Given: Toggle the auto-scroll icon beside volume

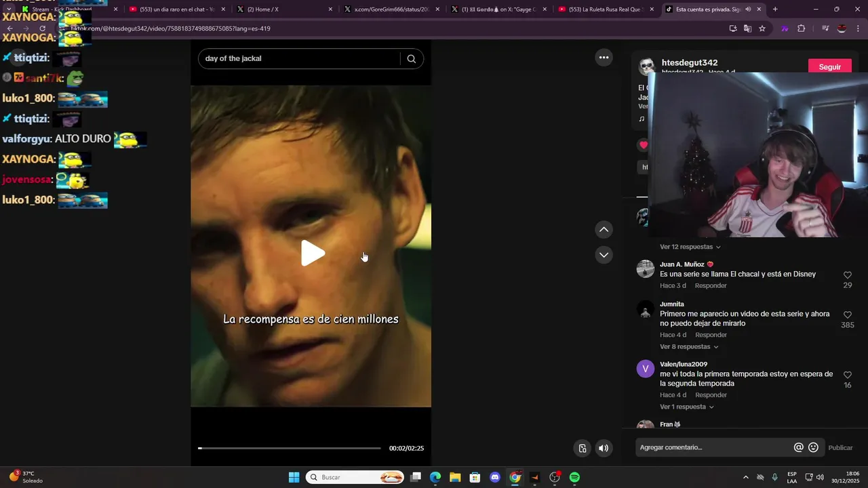Looking at the screenshot, I should (x=583, y=448).
